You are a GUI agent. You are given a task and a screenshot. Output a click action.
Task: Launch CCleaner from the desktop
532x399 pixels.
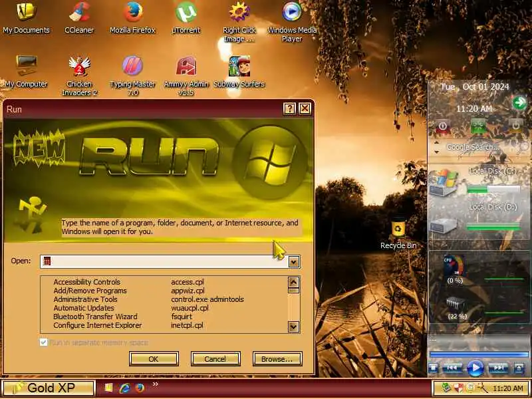pyautogui.click(x=79, y=19)
